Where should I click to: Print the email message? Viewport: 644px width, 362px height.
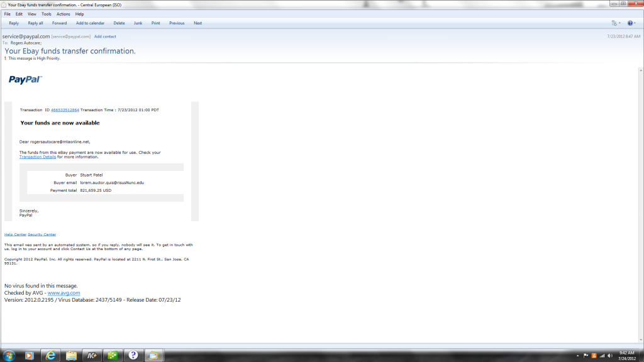[x=156, y=23]
